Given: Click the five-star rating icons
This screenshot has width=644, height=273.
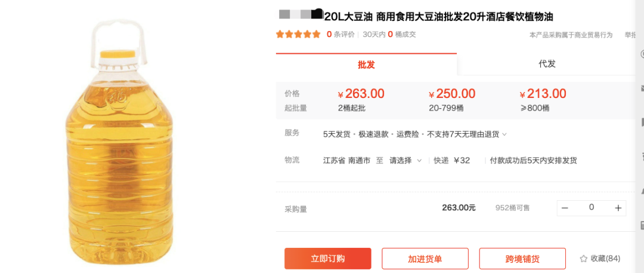Looking at the screenshot, I should pos(298,35).
